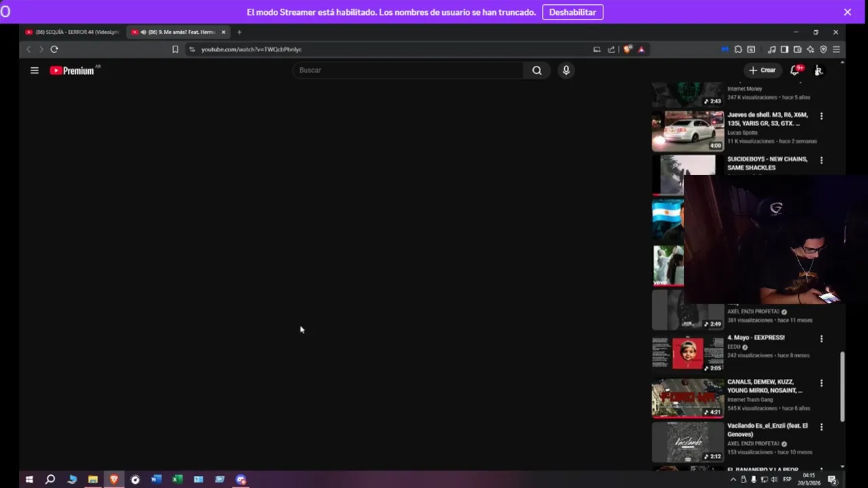The image size is (868, 488).
Task: Open a new browser tab
Action: (x=239, y=32)
